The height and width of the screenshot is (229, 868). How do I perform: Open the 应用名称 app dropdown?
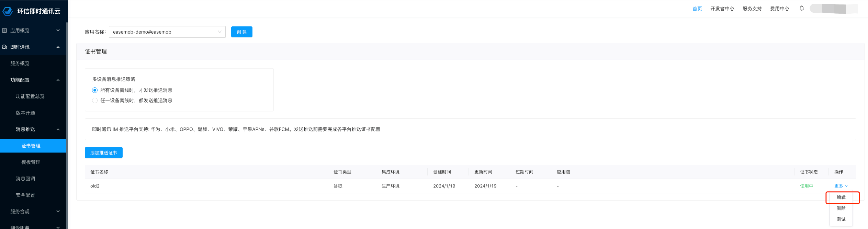(167, 32)
